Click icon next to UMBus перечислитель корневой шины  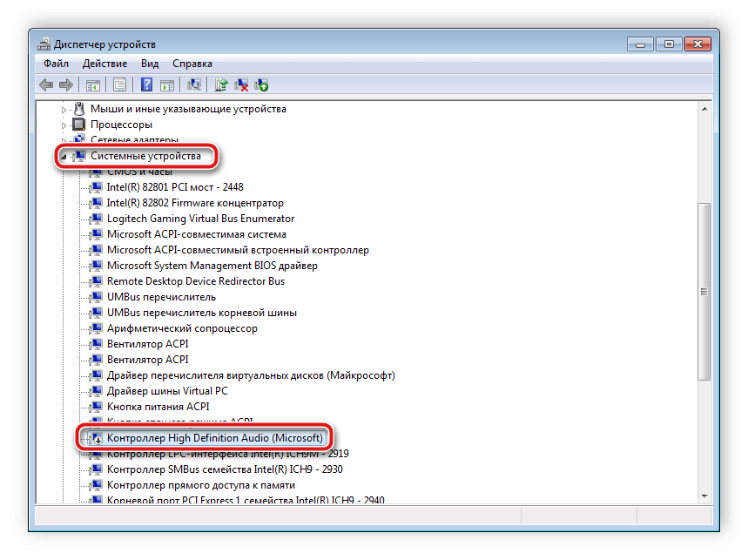click(x=96, y=313)
